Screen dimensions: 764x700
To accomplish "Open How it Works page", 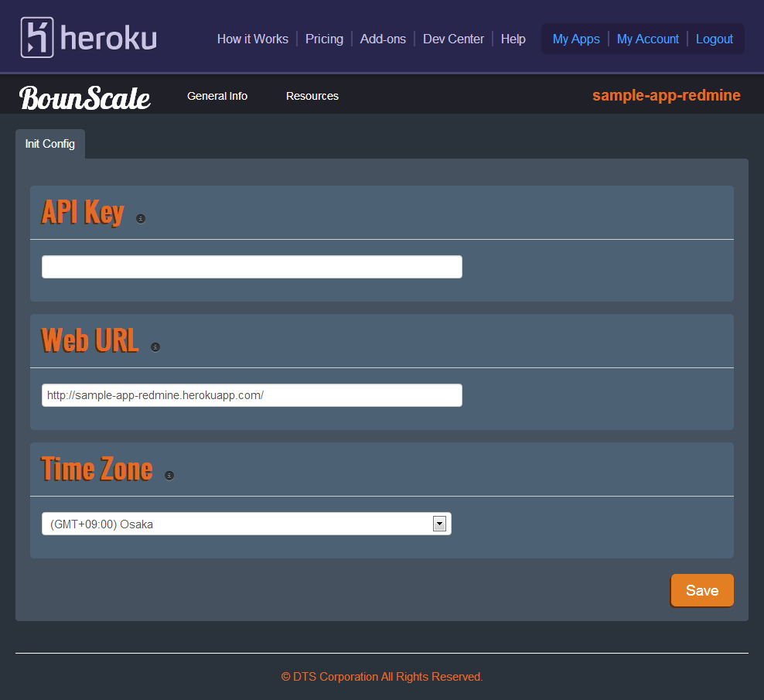I will [x=252, y=39].
